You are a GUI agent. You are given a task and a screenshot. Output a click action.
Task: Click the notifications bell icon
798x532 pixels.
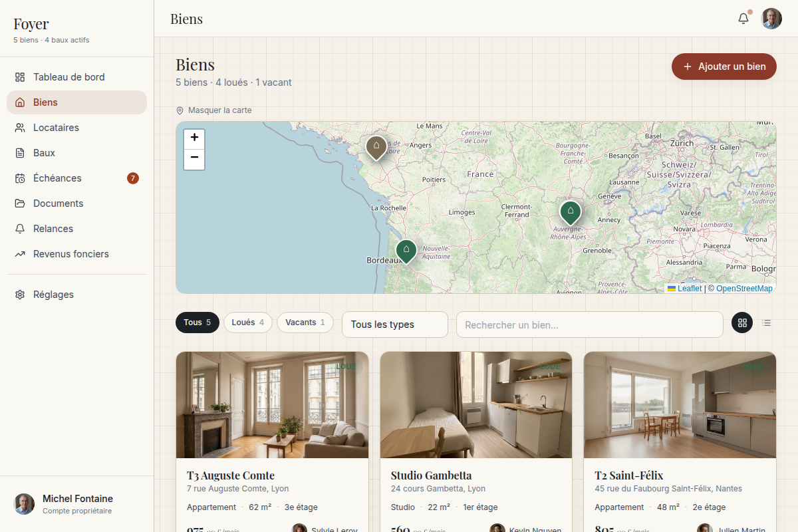click(743, 19)
